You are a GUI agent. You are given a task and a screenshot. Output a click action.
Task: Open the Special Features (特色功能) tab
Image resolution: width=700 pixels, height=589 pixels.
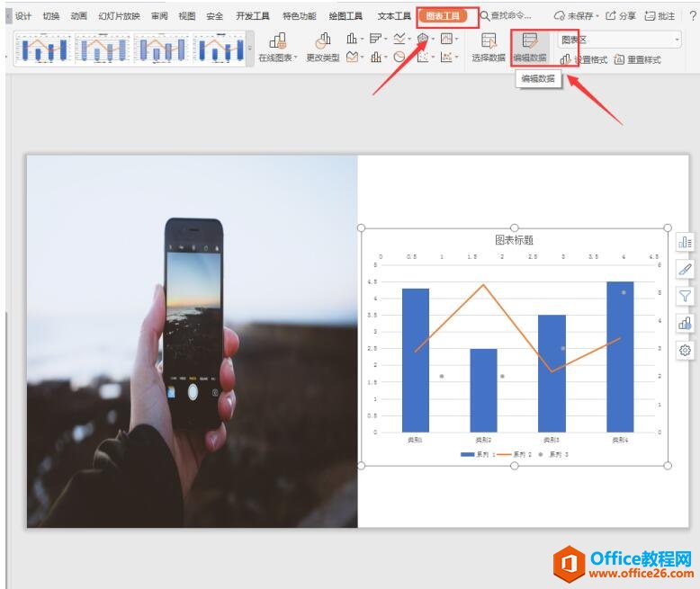(x=299, y=16)
